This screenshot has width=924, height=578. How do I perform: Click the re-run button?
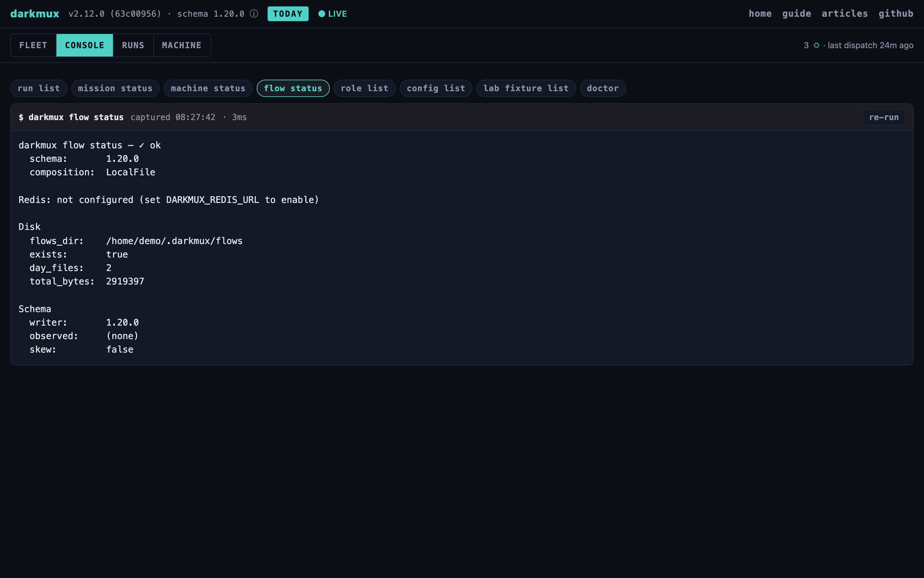pyautogui.click(x=884, y=117)
